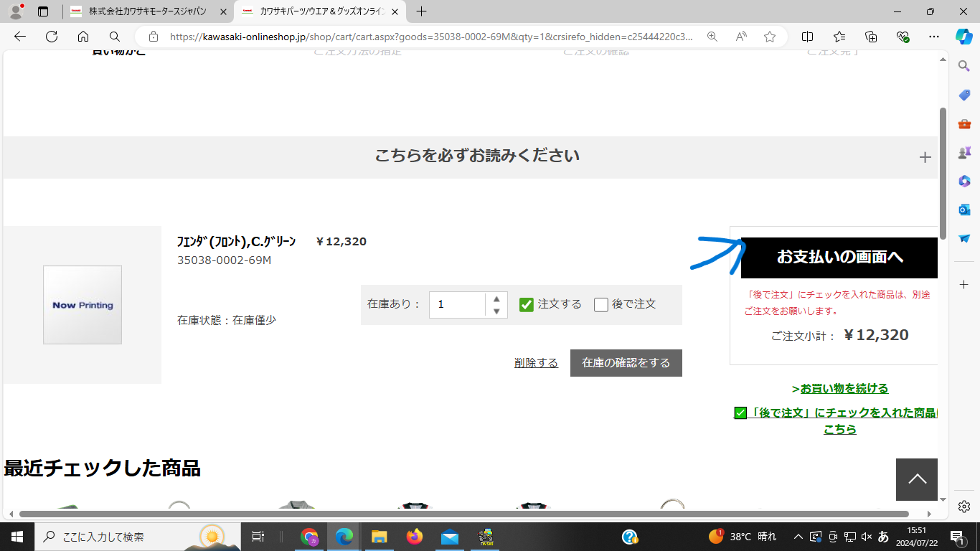Open sidebar Tools briefcase icon
Viewport: 980px width, 551px height.
click(x=964, y=123)
